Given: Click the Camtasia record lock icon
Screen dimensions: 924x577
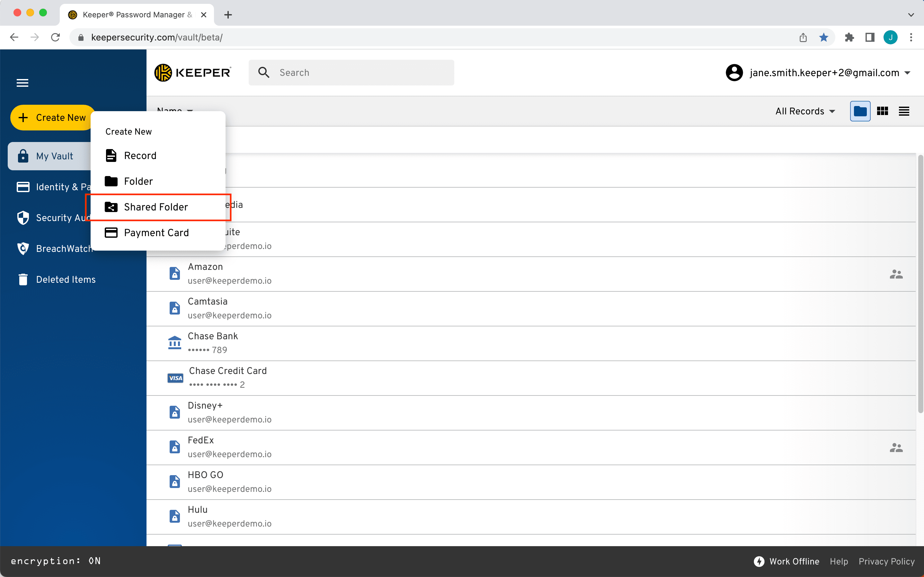Looking at the screenshot, I should pyautogui.click(x=175, y=308).
